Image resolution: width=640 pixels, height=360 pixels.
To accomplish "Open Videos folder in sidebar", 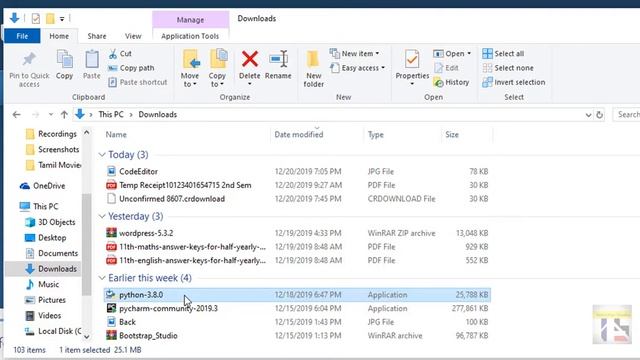I will point(42,316).
